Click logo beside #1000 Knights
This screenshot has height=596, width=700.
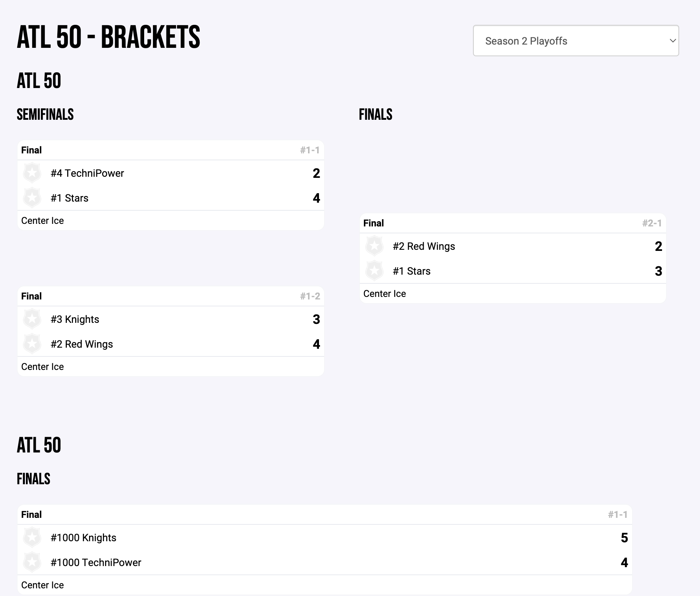click(32, 537)
